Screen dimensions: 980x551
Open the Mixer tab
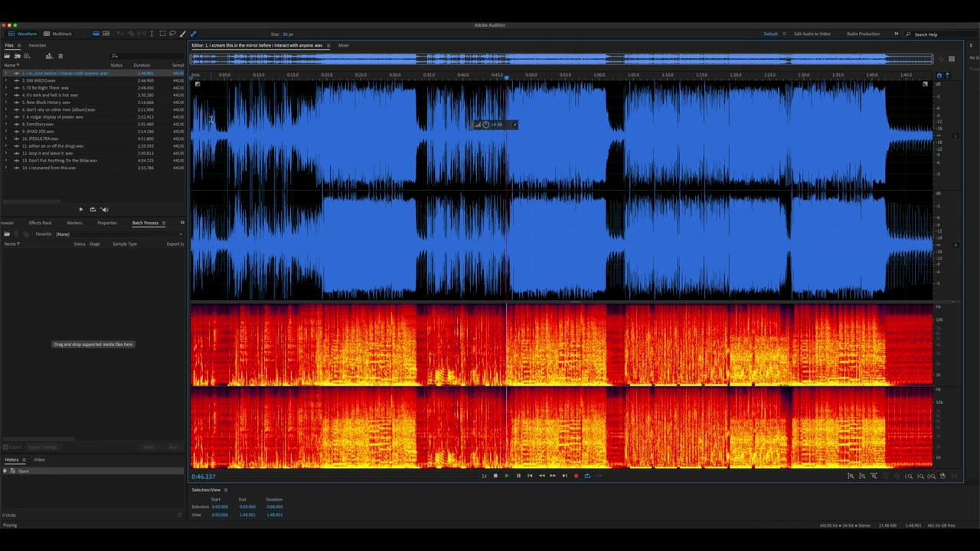pyautogui.click(x=344, y=45)
